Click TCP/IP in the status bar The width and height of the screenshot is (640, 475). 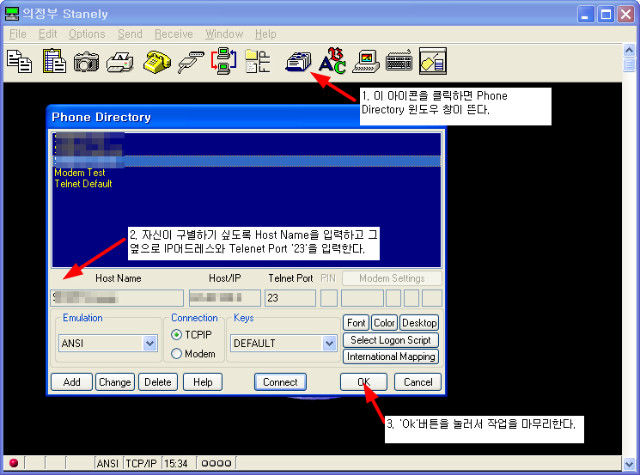pyautogui.click(x=141, y=464)
